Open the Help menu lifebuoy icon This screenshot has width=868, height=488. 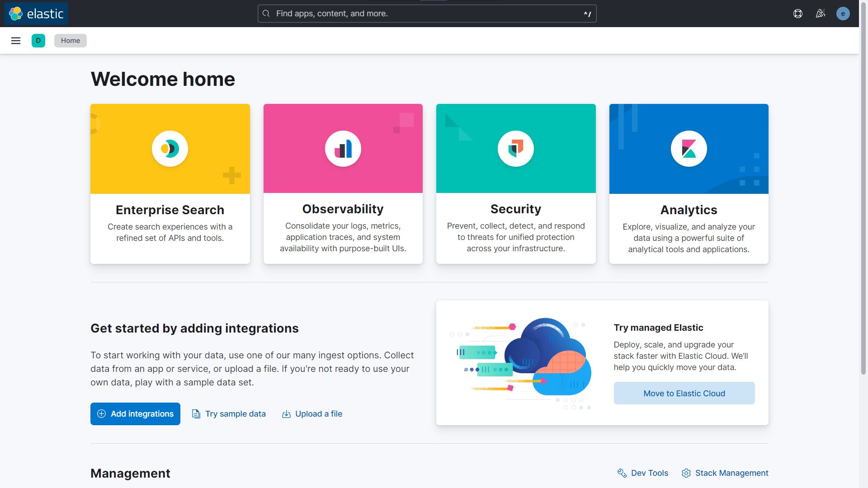point(798,14)
